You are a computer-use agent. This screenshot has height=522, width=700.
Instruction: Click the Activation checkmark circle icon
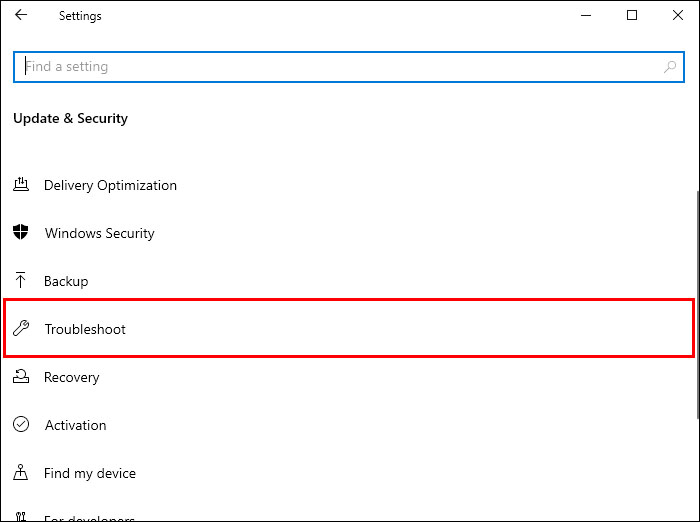tap(21, 425)
